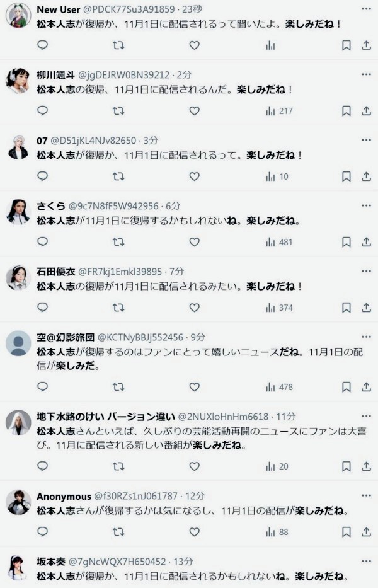This screenshot has height=588, width=378.
Task: Repost 地下水路のけい's tweet
Action: 118,466
